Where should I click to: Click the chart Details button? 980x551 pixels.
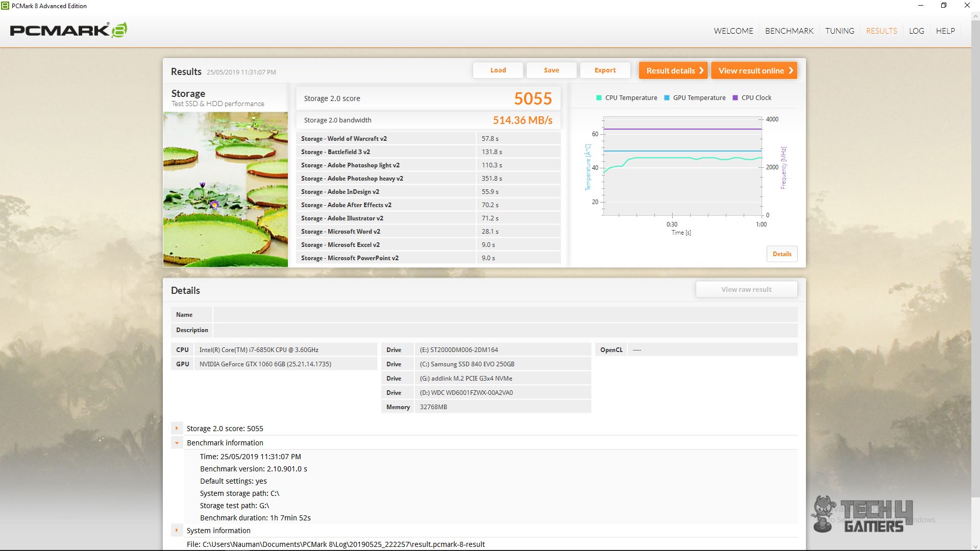pyautogui.click(x=782, y=254)
